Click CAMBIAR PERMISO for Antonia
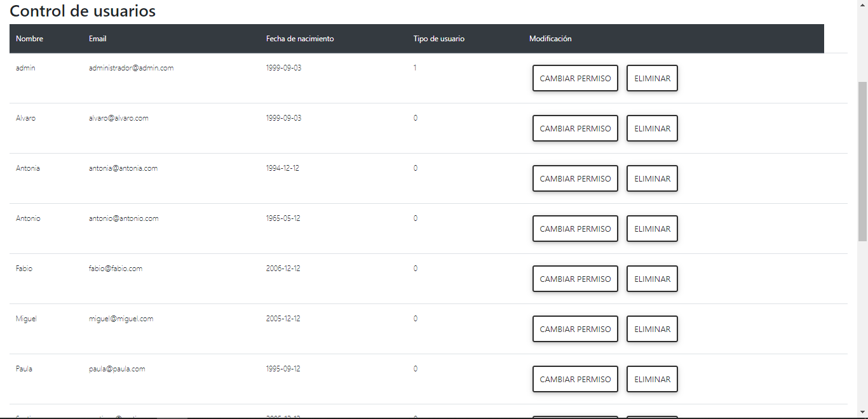This screenshot has height=419, width=868. pos(575,178)
